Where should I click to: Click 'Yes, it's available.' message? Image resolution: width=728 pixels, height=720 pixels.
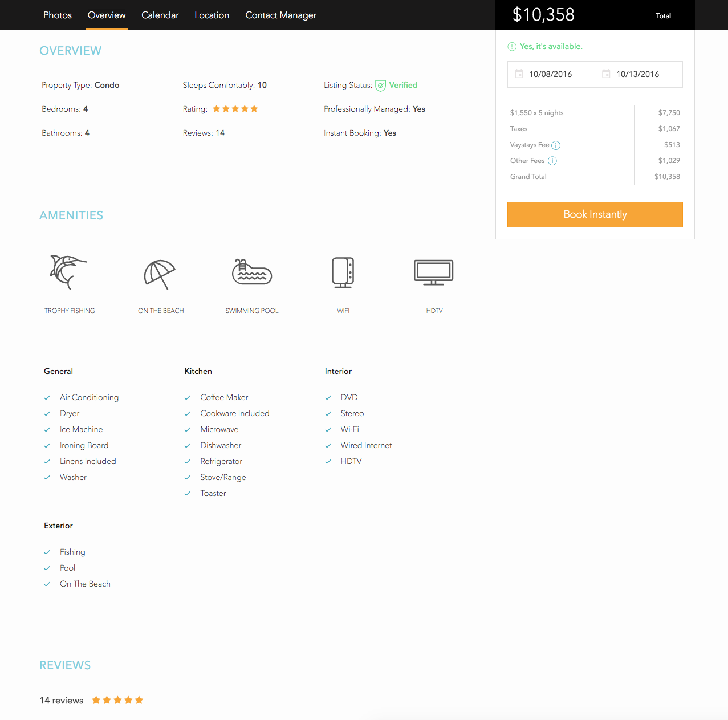pos(551,47)
